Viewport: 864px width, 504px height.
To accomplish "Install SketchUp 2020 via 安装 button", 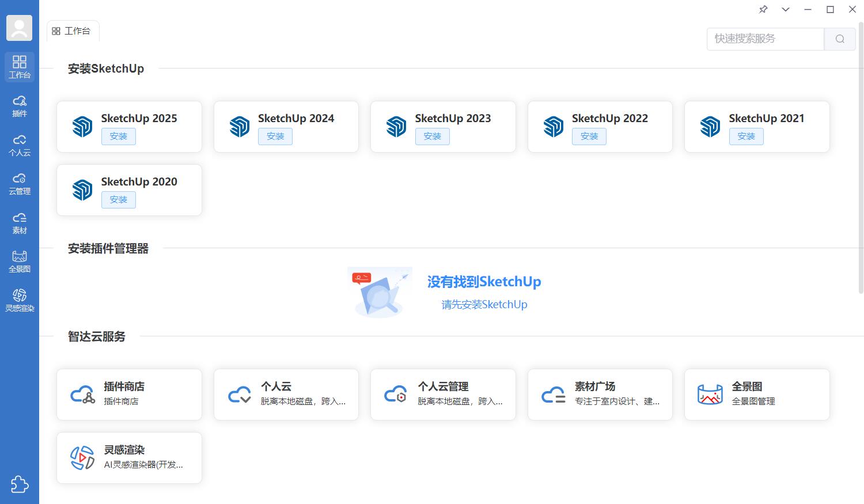I will [x=119, y=200].
